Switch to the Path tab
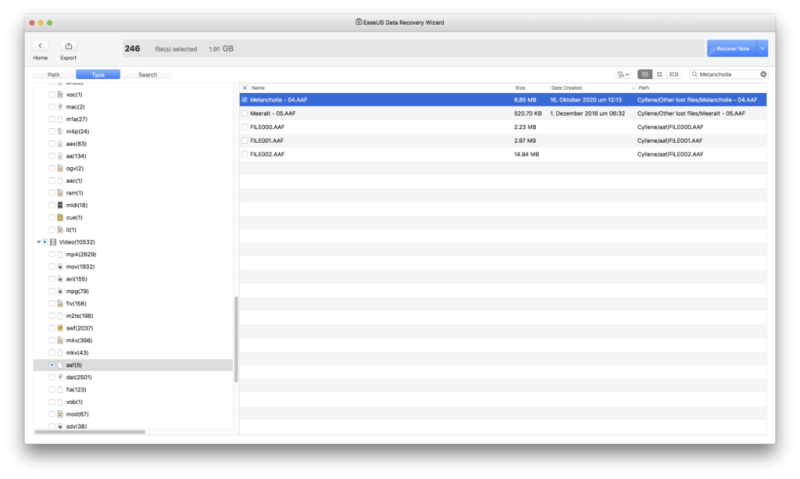Image resolution: width=800 pixels, height=479 pixels. 54,74
